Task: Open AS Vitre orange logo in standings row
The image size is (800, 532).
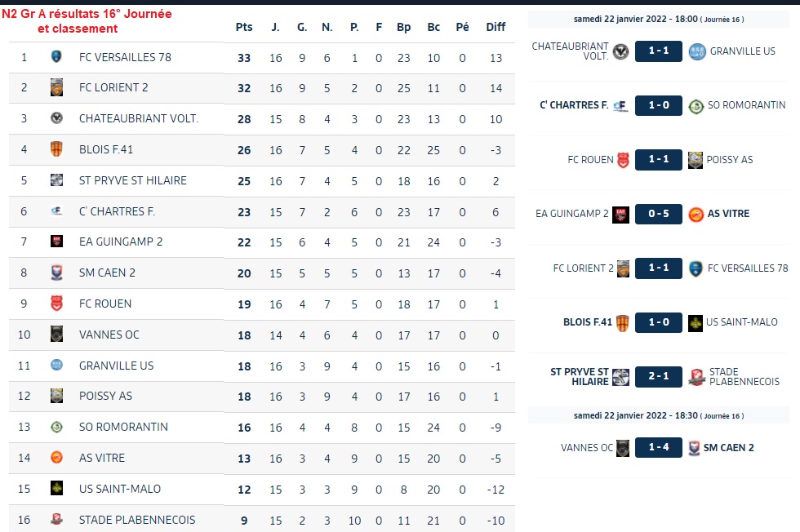Action: (x=56, y=458)
